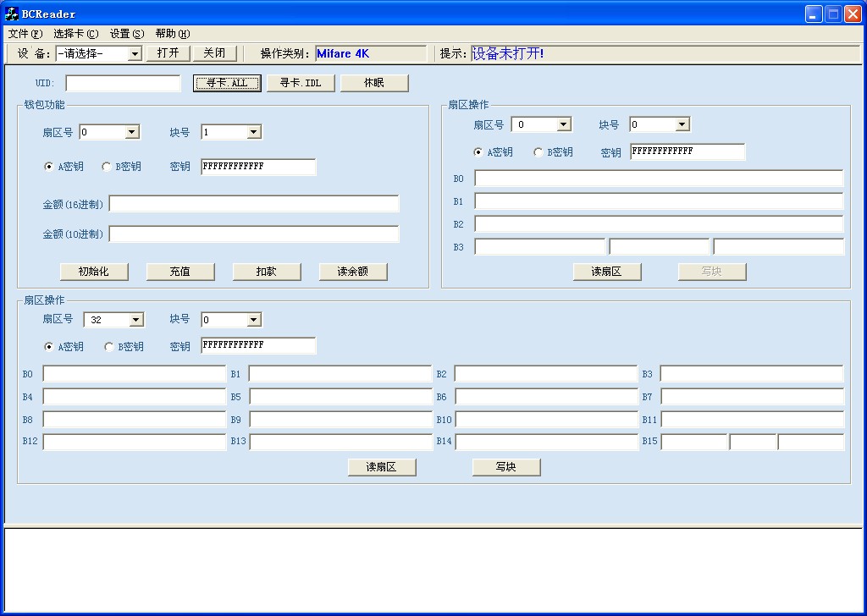867x616 pixels.
Task: Click the B13 field in bottom panel
Action: tap(340, 442)
